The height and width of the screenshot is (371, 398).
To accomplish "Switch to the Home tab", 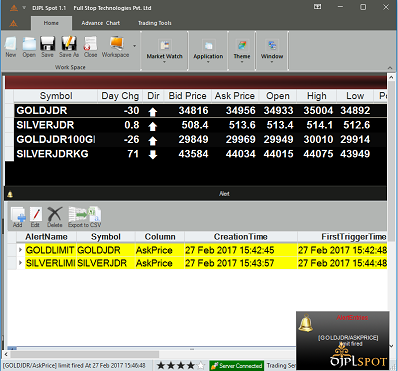I will tap(51, 23).
